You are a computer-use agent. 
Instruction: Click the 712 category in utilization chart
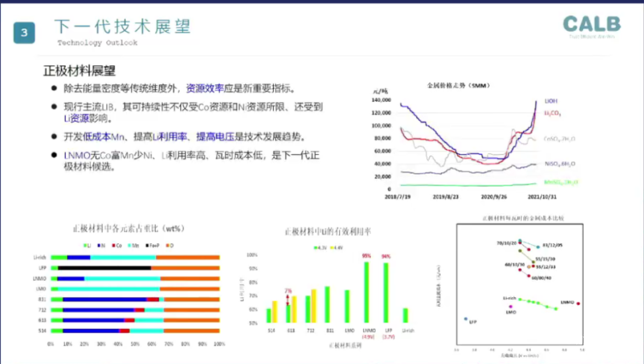[x=311, y=331]
